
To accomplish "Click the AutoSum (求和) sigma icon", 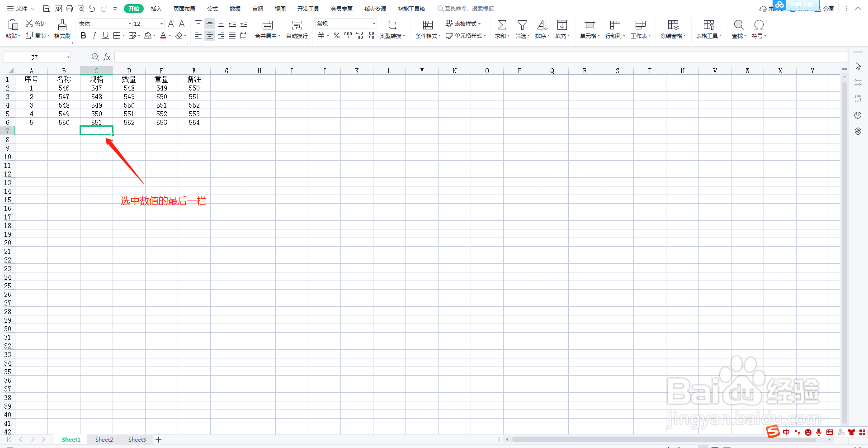I will 502,25.
